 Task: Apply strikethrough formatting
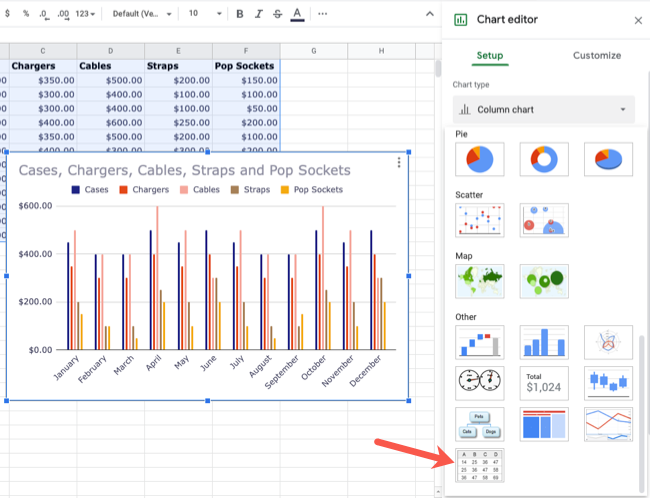click(x=277, y=14)
